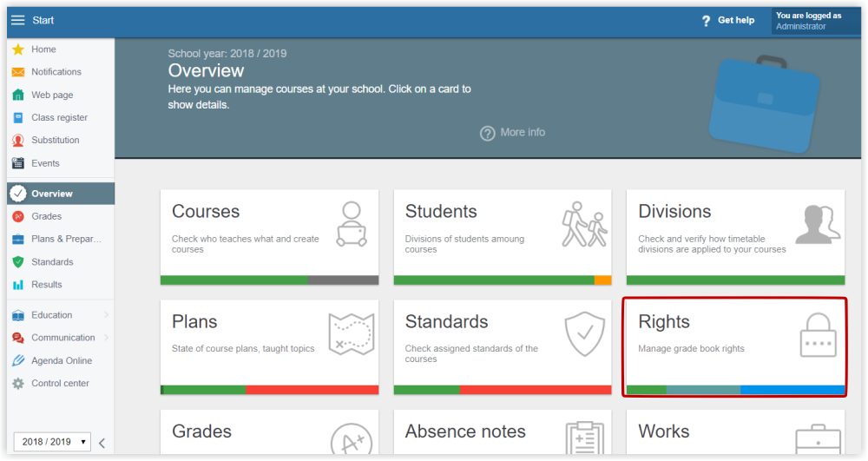Click the Events calendar icon
Viewport: 868px width, 461px height.
tap(18, 163)
